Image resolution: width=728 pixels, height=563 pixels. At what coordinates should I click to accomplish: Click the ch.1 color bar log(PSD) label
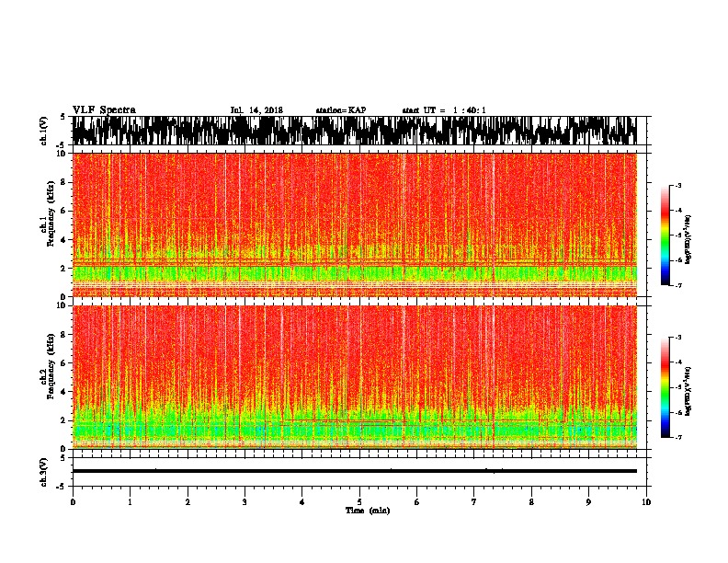pyautogui.click(x=688, y=239)
